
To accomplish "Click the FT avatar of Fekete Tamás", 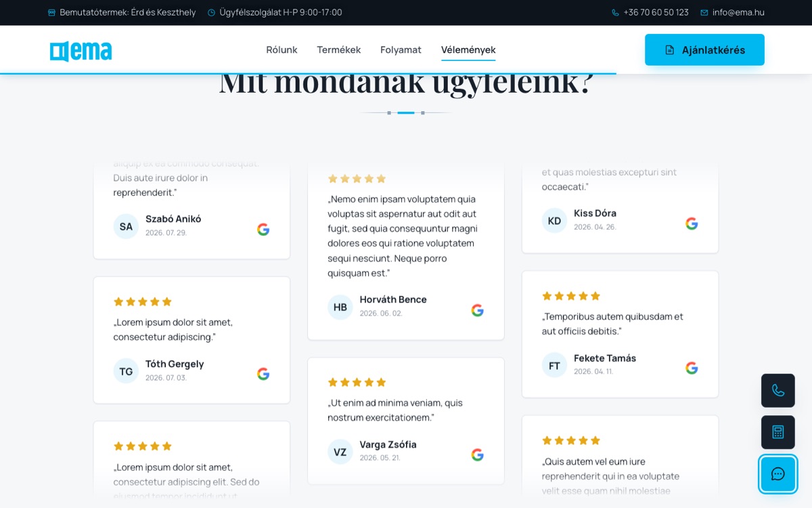I will [554, 366].
